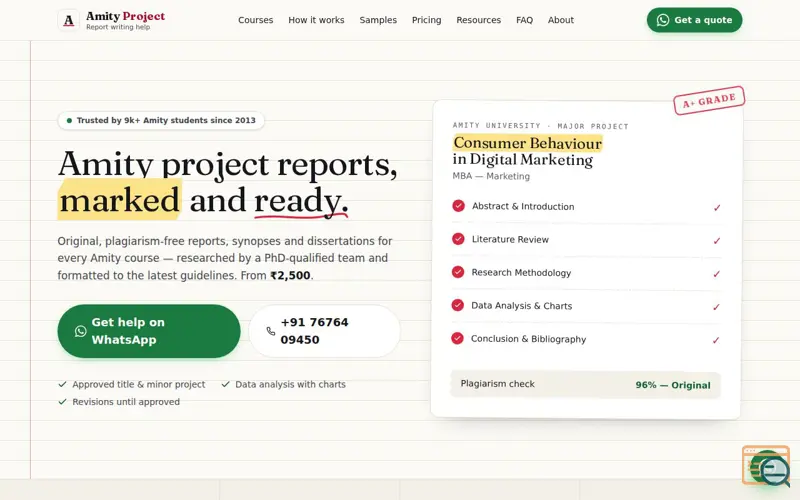Click the tick mark right of Data Analysis & Charts

pos(716,307)
